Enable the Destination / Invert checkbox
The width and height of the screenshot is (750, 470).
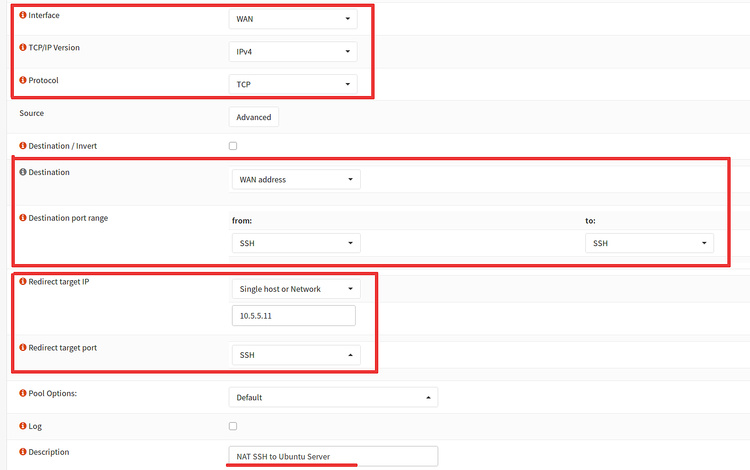[233, 146]
